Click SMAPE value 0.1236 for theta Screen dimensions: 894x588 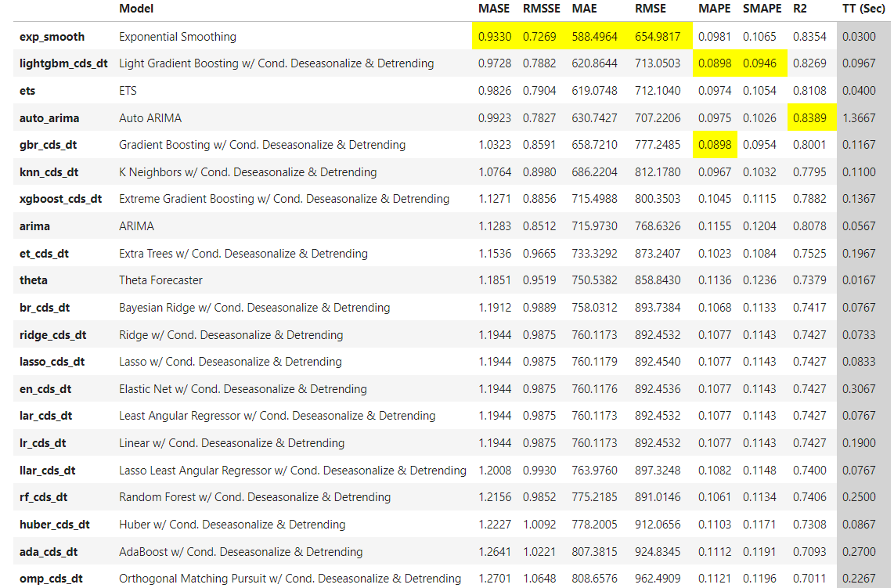[759, 280]
